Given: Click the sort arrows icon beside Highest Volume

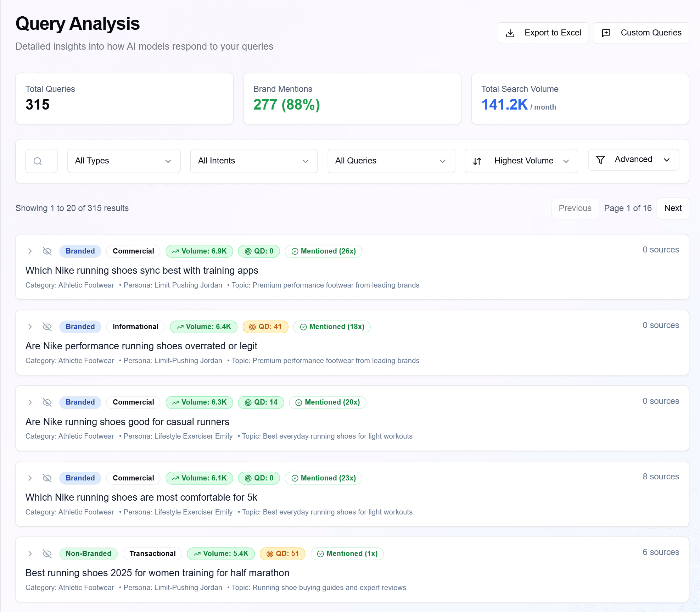Looking at the screenshot, I should tap(477, 161).
